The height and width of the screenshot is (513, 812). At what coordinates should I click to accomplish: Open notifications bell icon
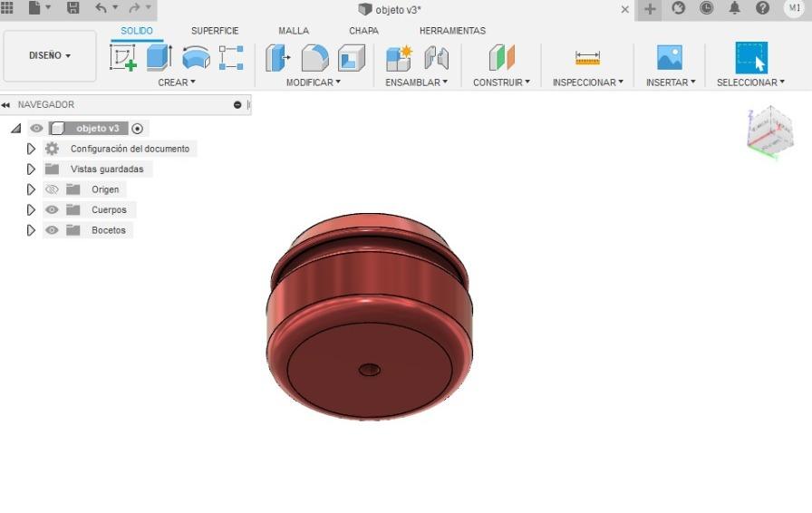pos(734,8)
